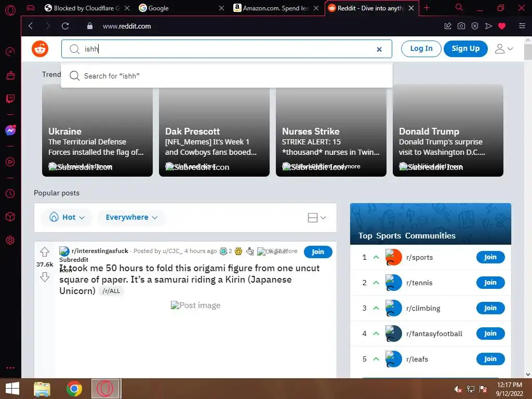Click the Reddit logo home icon
The width and height of the screenshot is (532, 399).
point(40,49)
